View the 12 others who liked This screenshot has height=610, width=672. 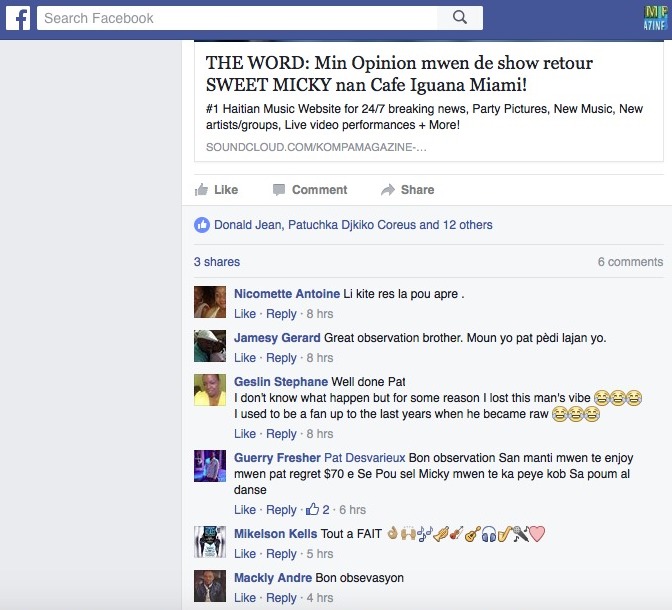pyautogui.click(x=468, y=225)
